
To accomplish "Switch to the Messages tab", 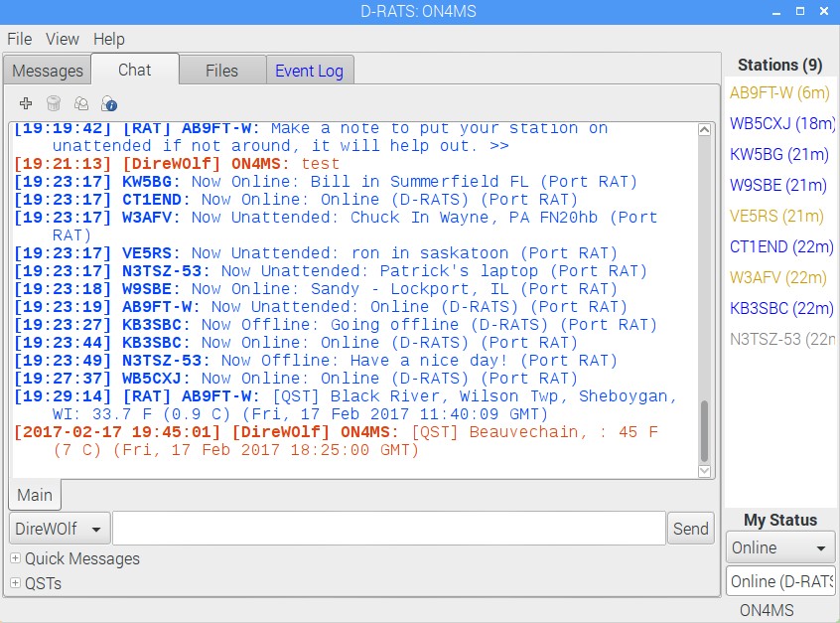I will click(47, 71).
